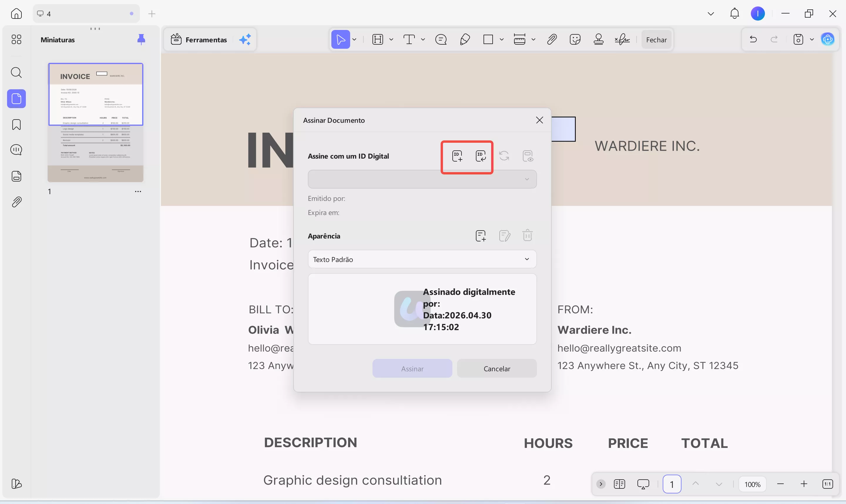The height and width of the screenshot is (504, 846).
Task: Select the attach file paperclip tool
Action: pyautogui.click(x=552, y=39)
